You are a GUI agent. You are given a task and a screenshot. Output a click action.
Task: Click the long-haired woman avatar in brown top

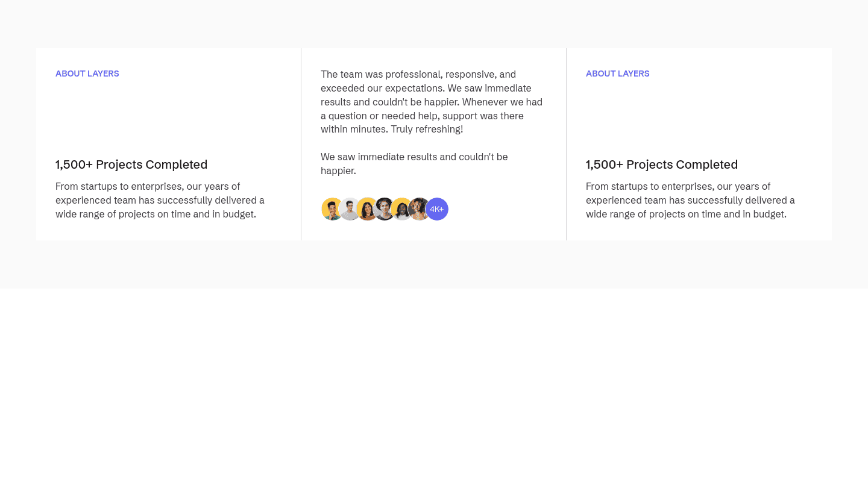point(366,209)
